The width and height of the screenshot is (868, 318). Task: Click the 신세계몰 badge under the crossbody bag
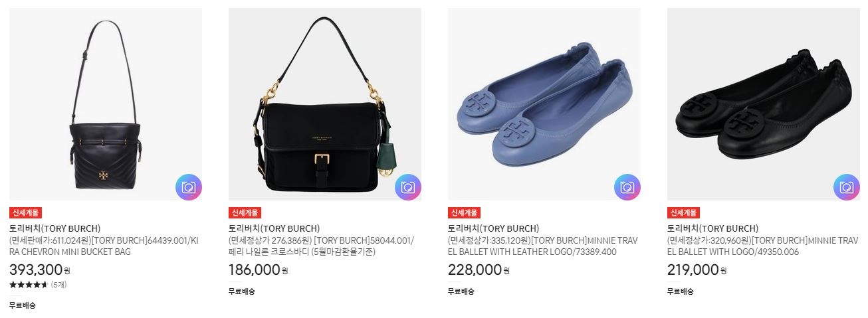[245, 213]
